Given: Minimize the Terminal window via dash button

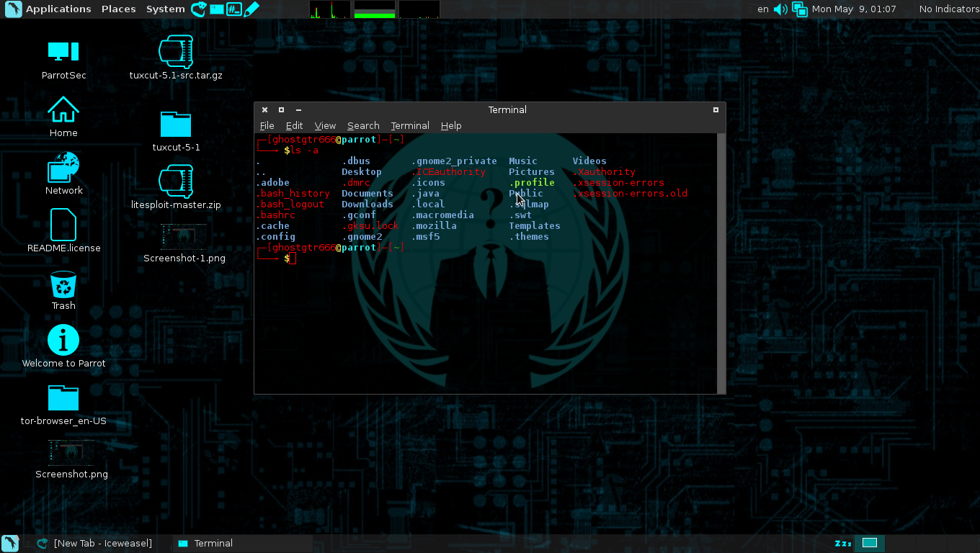Looking at the screenshot, I should [298, 110].
